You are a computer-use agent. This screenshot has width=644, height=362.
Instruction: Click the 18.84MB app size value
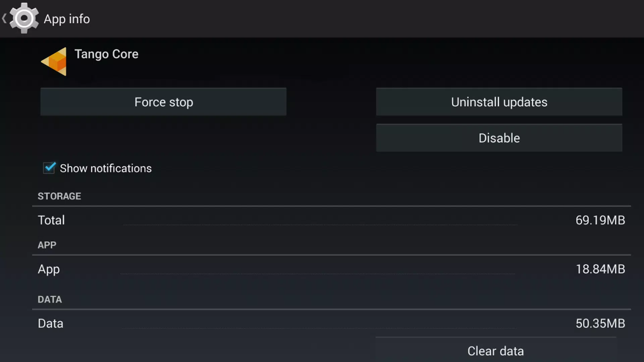600,269
